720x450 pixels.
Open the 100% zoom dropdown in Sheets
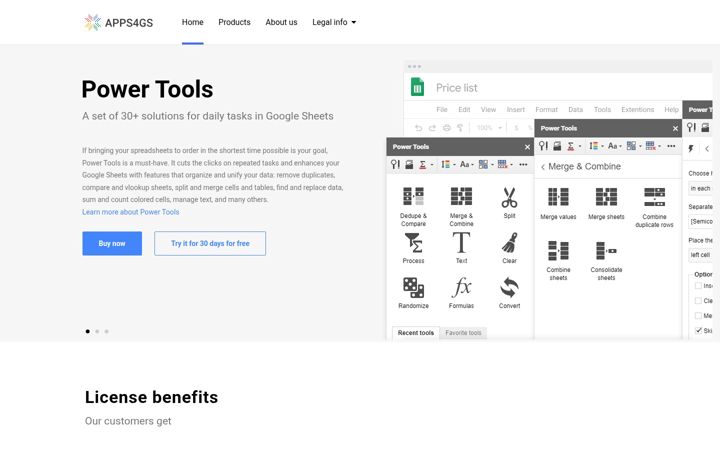click(x=489, y=128)
